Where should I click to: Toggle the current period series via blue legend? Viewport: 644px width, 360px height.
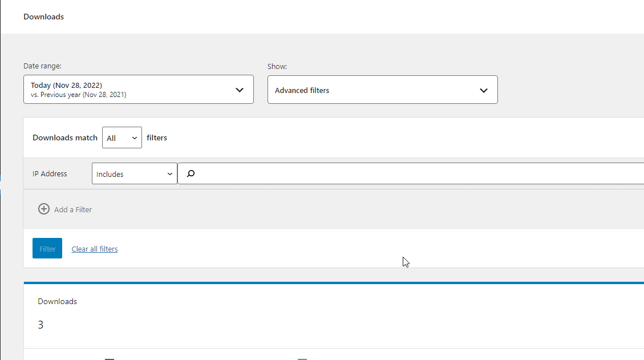pos(110,358)
